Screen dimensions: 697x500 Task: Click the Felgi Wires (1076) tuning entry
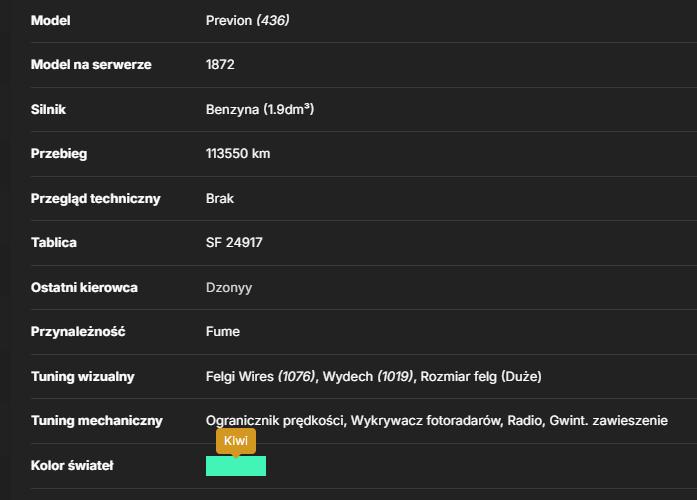click(x=260, y=376)
